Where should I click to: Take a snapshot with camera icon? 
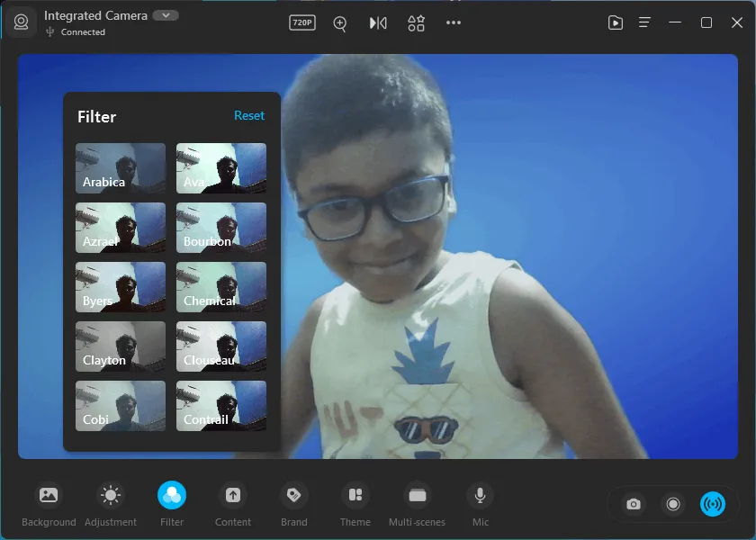click(634, 504)
